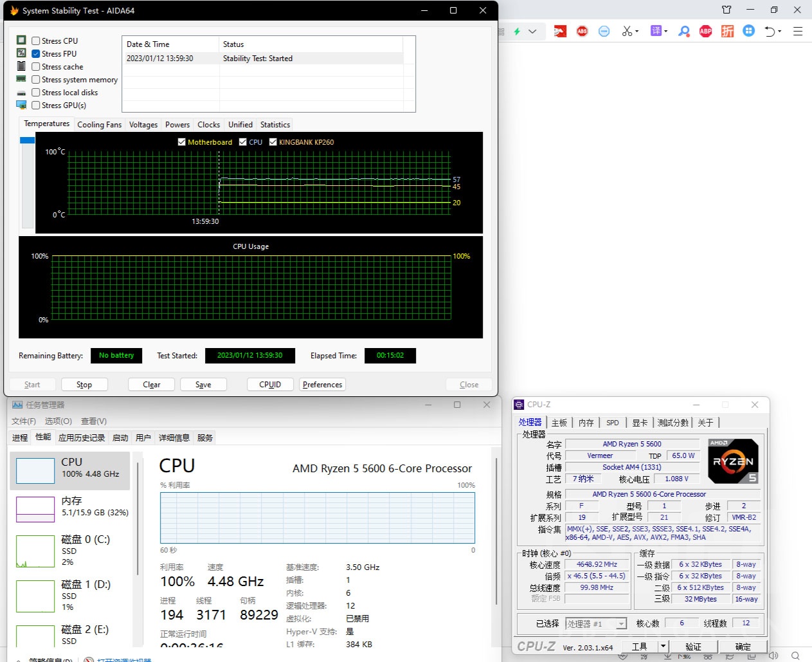Click the browser skin shirt icon

tap(726, 10)
